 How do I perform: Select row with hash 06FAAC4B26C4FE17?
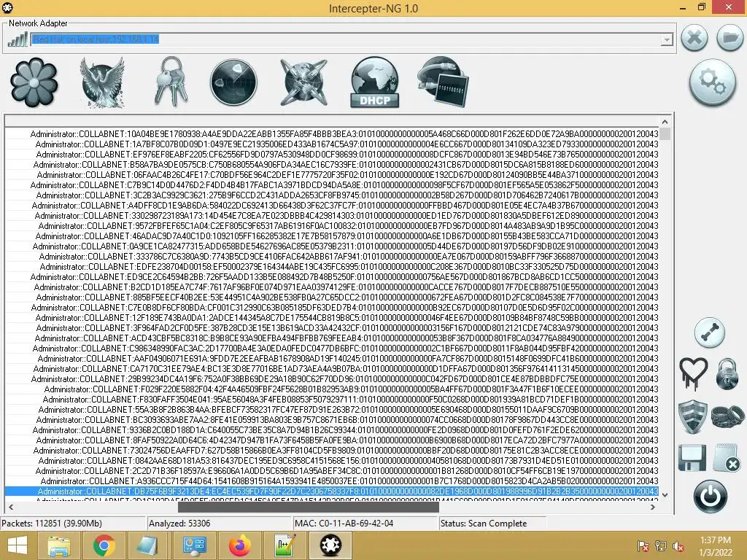(332, 175)
